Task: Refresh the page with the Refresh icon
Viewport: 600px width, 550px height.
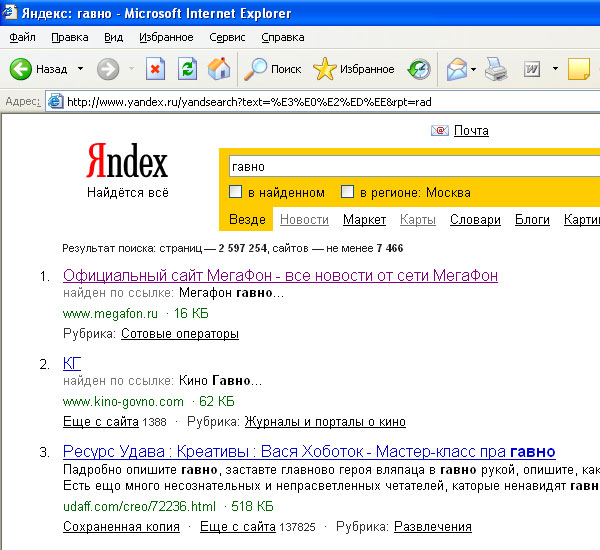Action: (x=187, y=69)
